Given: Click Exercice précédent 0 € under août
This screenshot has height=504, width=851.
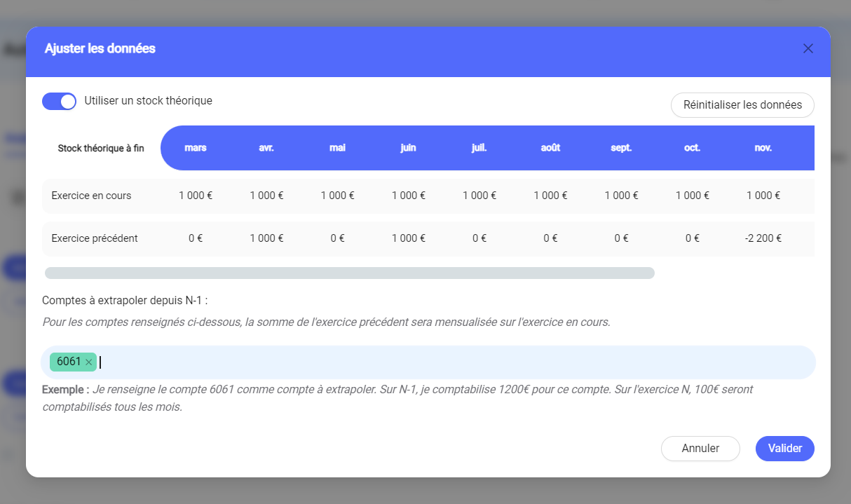Looking at the screenshot, I should (x=550, y=238).
